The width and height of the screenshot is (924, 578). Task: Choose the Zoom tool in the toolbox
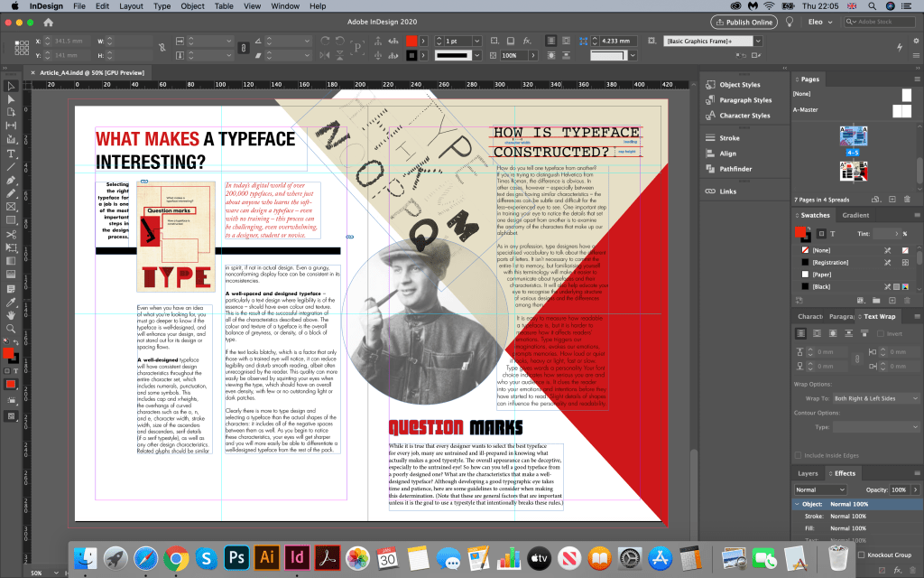[x=12, y=329]
